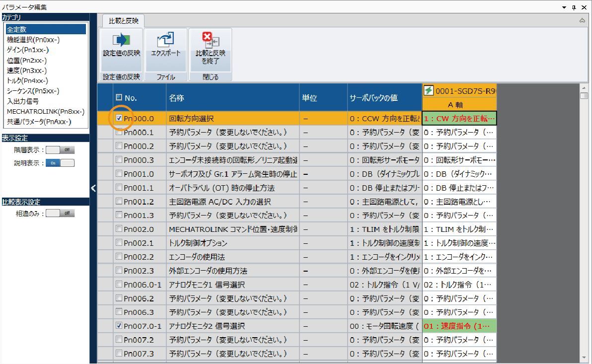The width and height of the screenshot is (592, 364).
Task: Click the green A 軸 value for Pn007.0-1
Action: pos(459,326)
